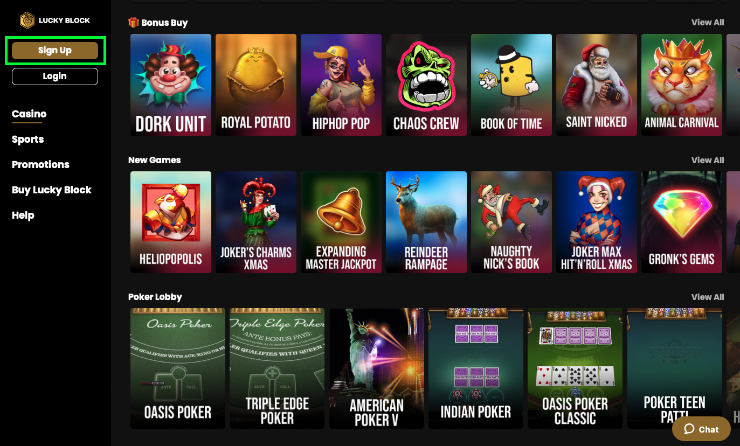Open the Buy Lucky Block page
Viewport: 740px width, 446px height.
(51, 190)
